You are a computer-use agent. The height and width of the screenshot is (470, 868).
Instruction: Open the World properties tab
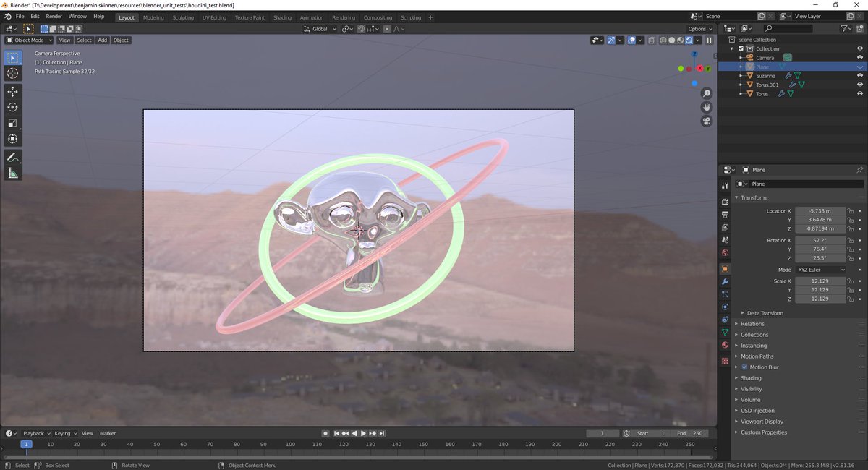point(725,252)
